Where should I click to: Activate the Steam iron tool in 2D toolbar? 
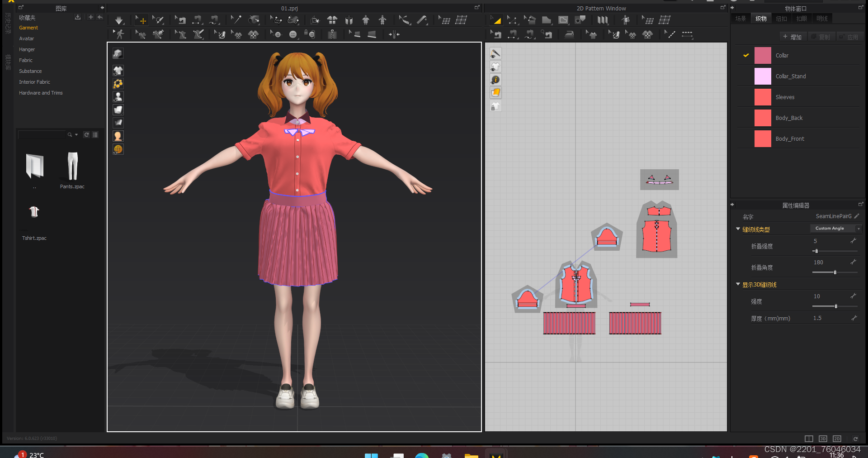point(569,34)
